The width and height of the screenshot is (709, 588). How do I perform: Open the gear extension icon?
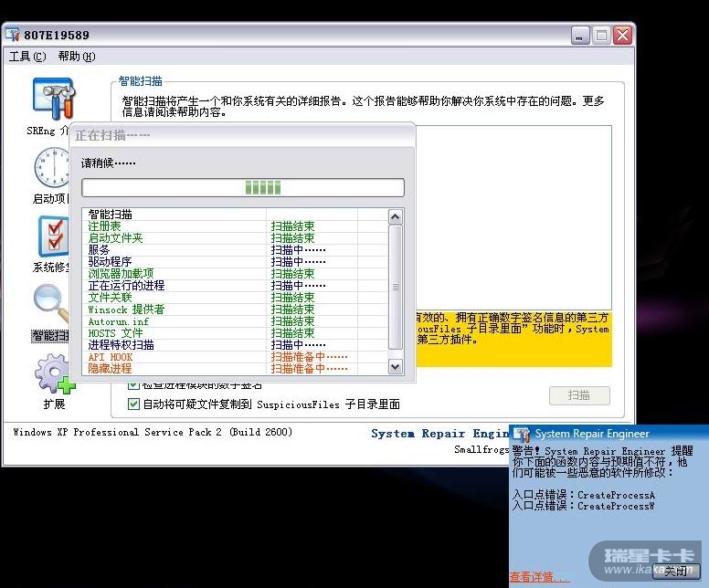tap(54, 373)
